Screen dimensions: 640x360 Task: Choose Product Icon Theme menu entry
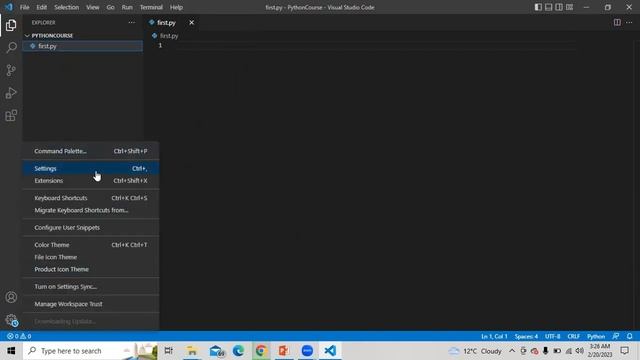[x=91, y=269]
